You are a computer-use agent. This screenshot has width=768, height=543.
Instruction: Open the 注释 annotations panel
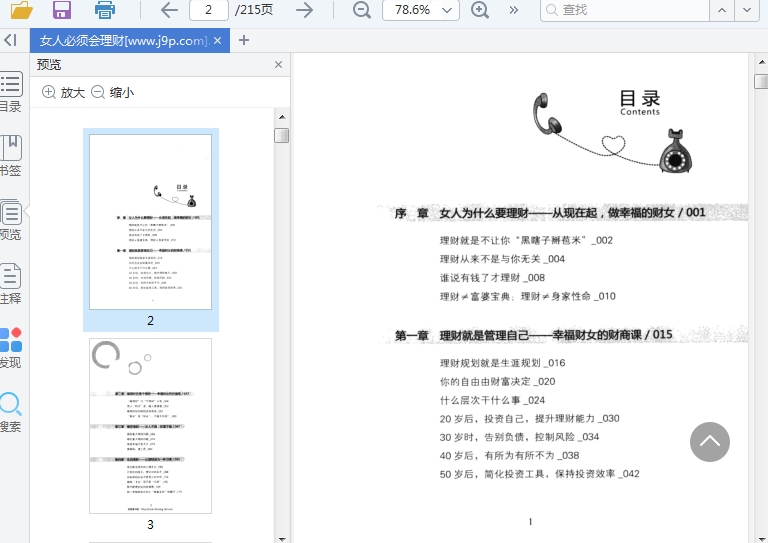(11, 283)
